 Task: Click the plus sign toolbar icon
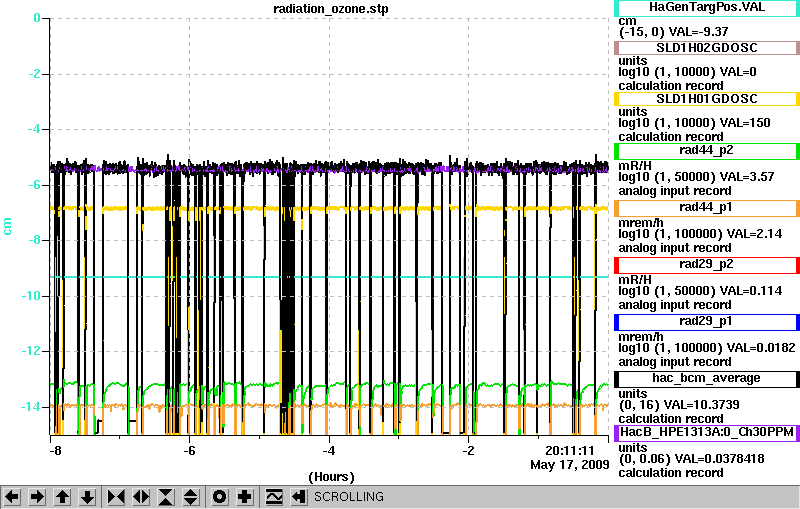tap(245, 496)
